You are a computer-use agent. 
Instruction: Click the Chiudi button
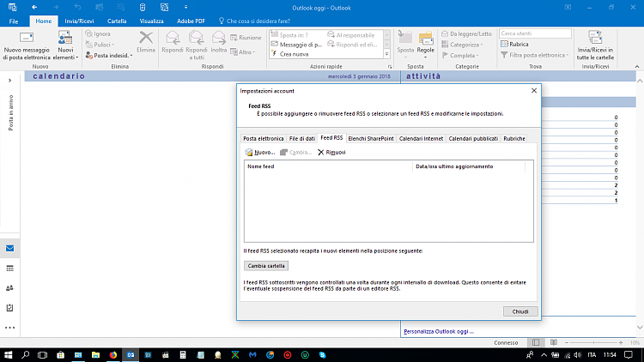tap(520, 311)
